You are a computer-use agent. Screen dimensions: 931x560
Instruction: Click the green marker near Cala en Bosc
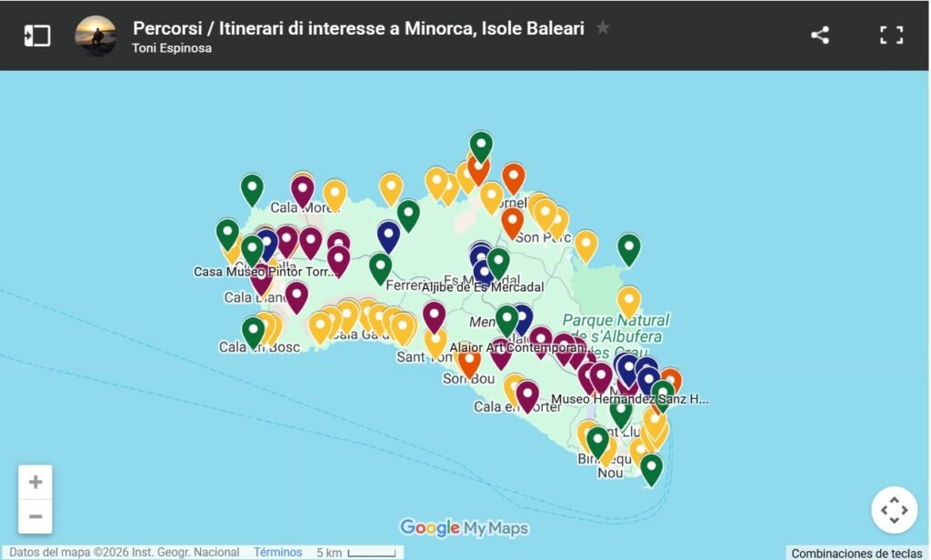(x=252, y=329)
